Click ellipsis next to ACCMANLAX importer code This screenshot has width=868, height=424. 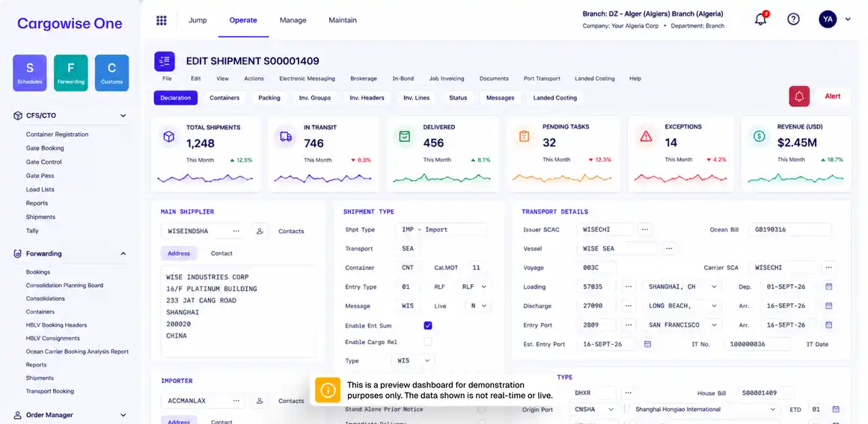236,401
